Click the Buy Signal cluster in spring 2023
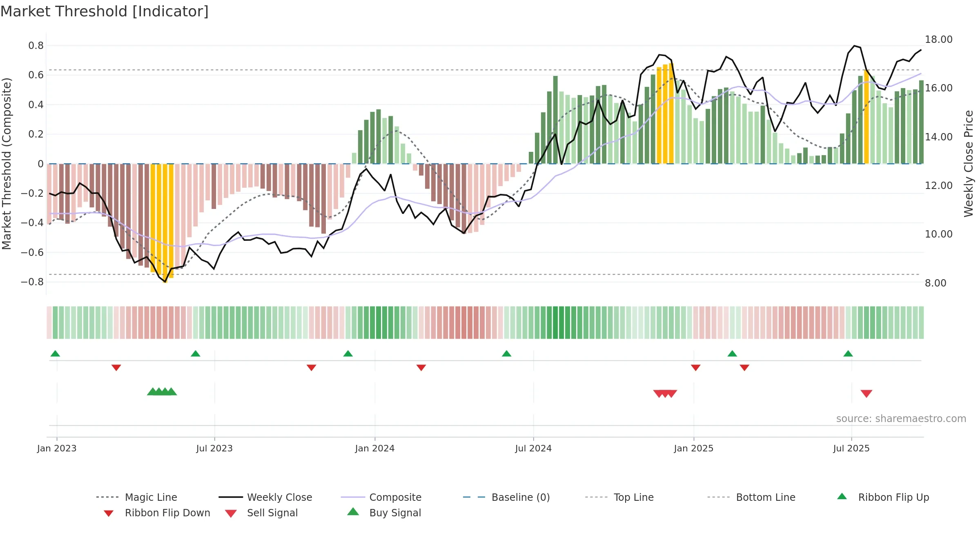 [x=162, y=391]
